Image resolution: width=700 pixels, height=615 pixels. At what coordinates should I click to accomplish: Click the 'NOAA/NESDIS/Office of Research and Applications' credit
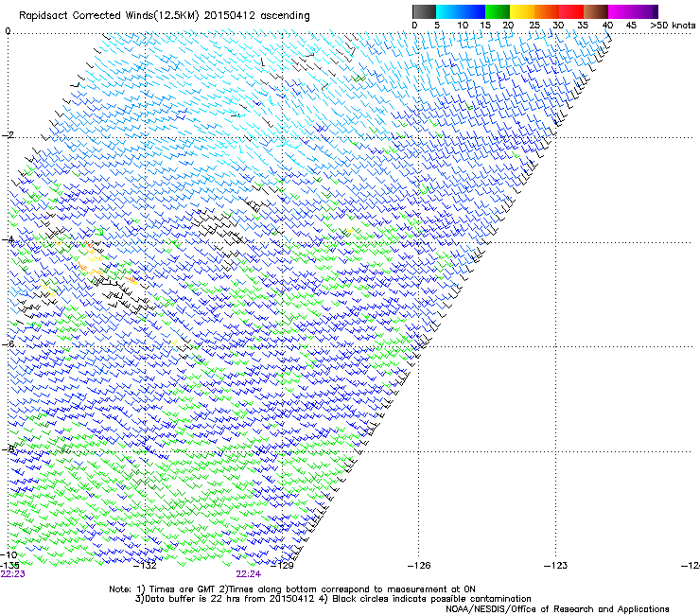(557, 609)
